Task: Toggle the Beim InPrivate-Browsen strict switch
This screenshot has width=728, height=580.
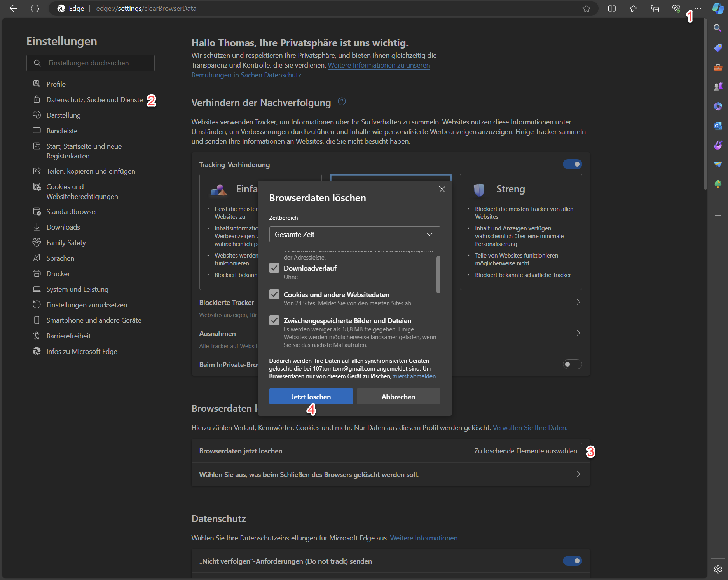Action: [x=573, y=364]
